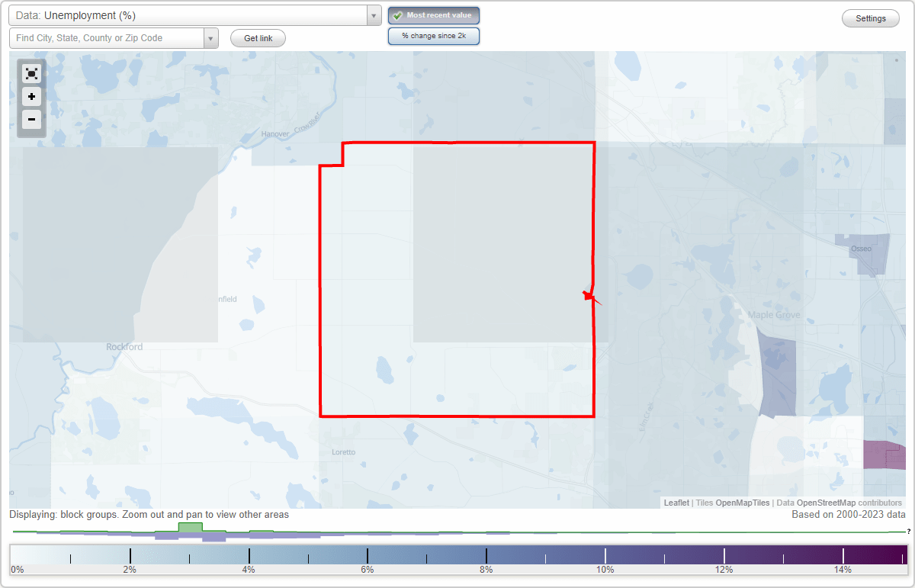Click the fullscreen map icon
This screenshot has height=588, width=915.
point(31,74)
